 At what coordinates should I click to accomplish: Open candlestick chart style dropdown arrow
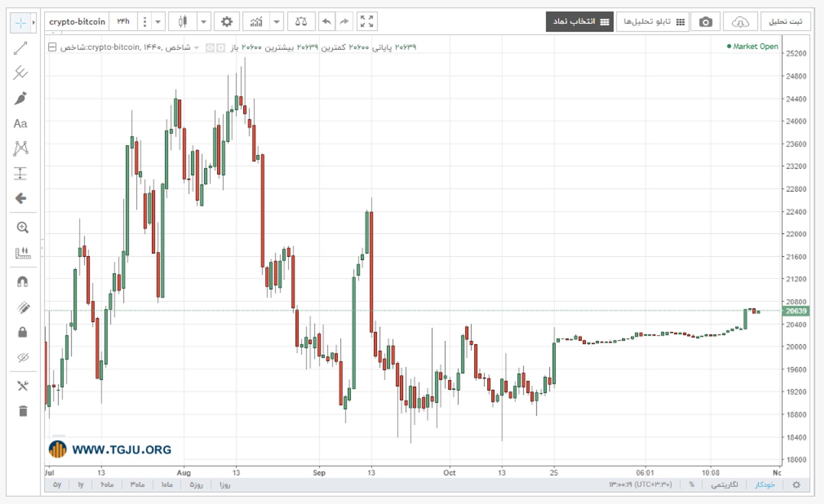click(x=204, y=22)
